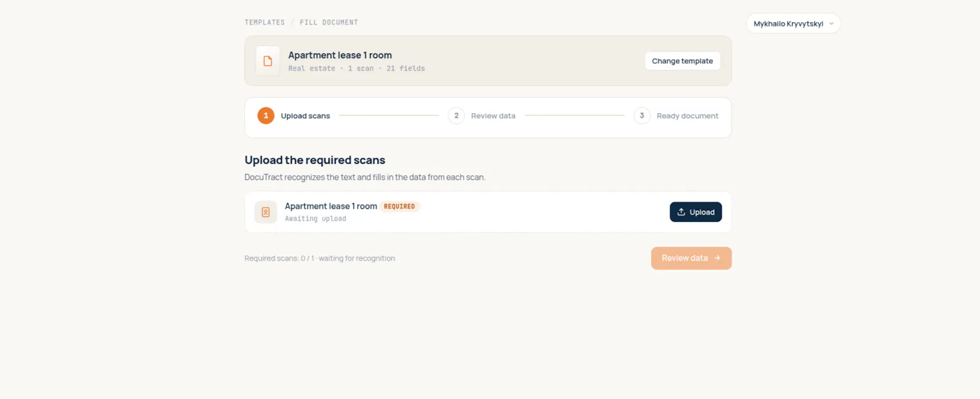The width and height of the screenshot is (980, 399).
Task: Click the Fill Document breadcrumb
Action: click(329, 22)
